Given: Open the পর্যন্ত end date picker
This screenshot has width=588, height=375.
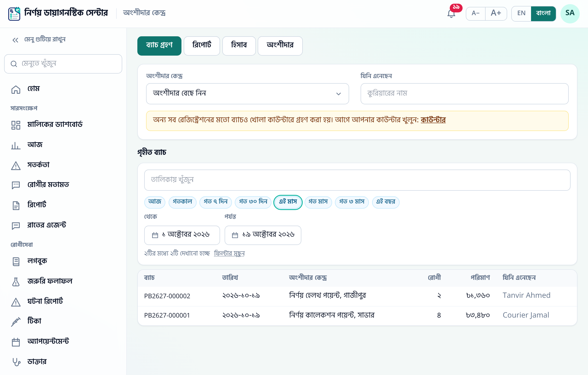Looking at the screenshot, I should point(263,235).
